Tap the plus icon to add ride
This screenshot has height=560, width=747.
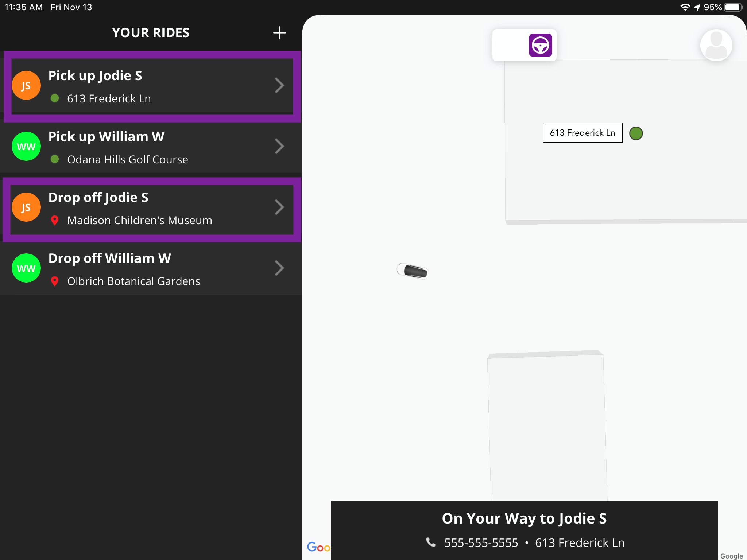point(279,33)
